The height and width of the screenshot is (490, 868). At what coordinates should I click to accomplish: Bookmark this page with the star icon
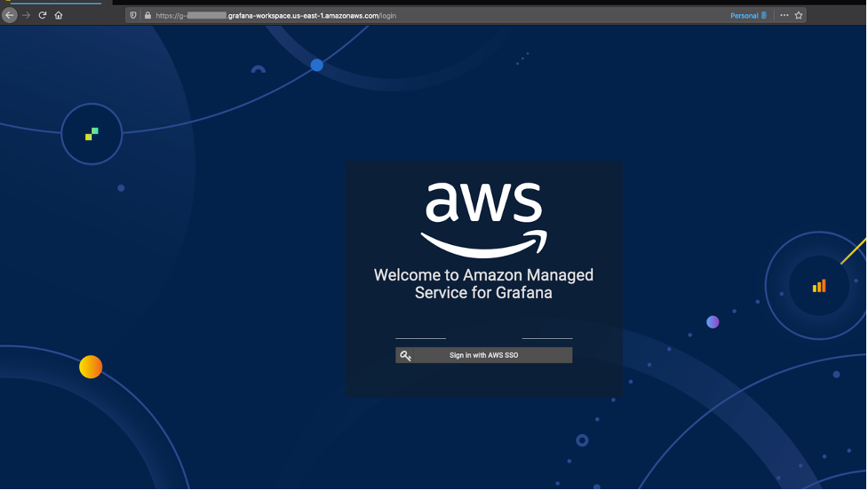pyautogui.click(x=799, y=15)
